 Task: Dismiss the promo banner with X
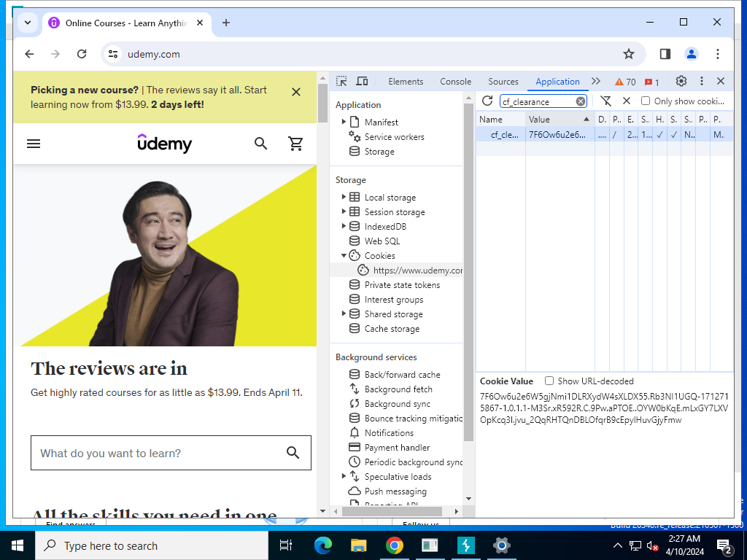pyautogui.click(x=295, y=92)
